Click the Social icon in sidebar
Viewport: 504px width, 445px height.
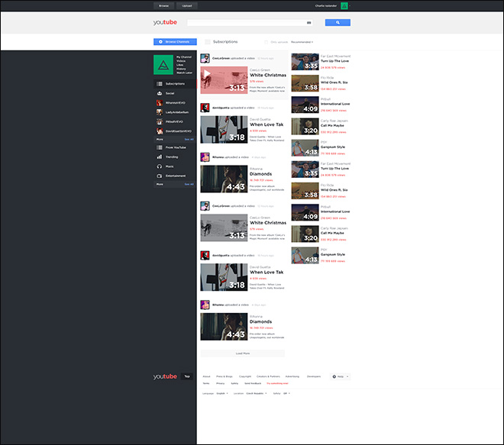(160, 93)
